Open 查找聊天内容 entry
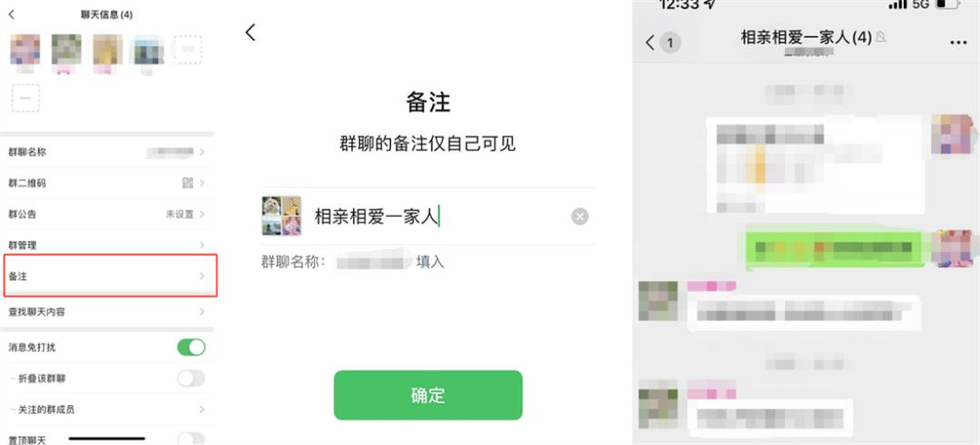Image resolution: width=980 pixels, height=445 pixels. (107, 311)
